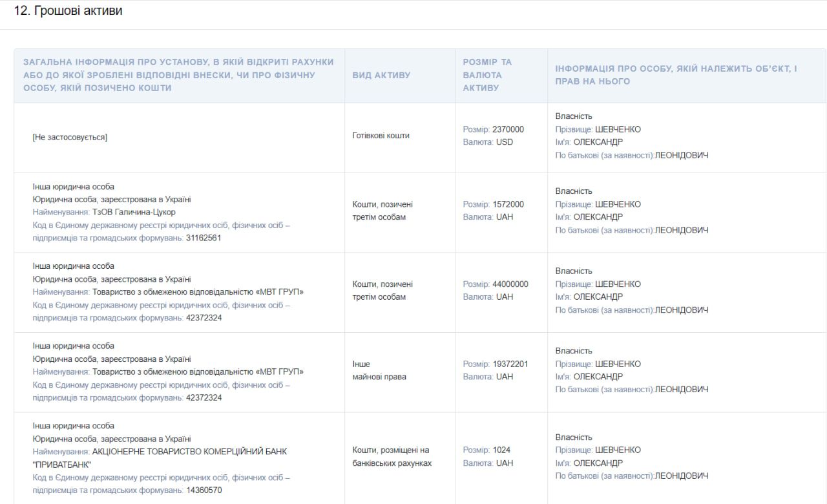The height and width of the screenshot is (504, 827).
Task: Click the "12. Грошові активи" section heading
Action: pyautogui.click(x=68, y=11)
